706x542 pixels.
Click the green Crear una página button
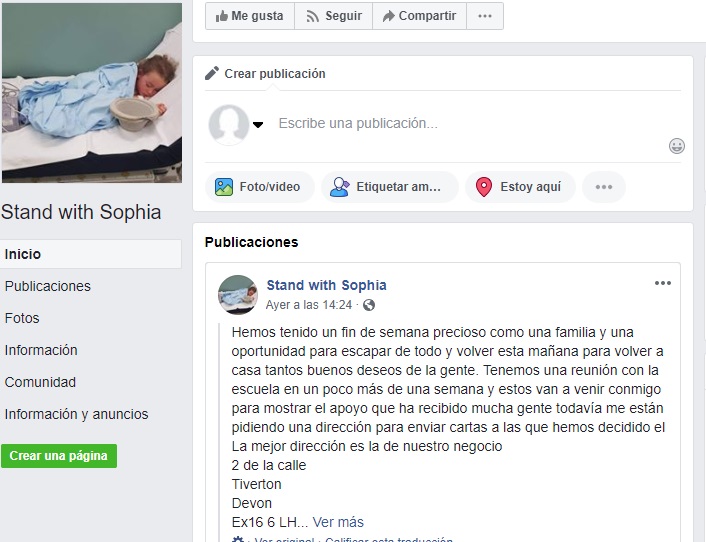click(59, 456)
